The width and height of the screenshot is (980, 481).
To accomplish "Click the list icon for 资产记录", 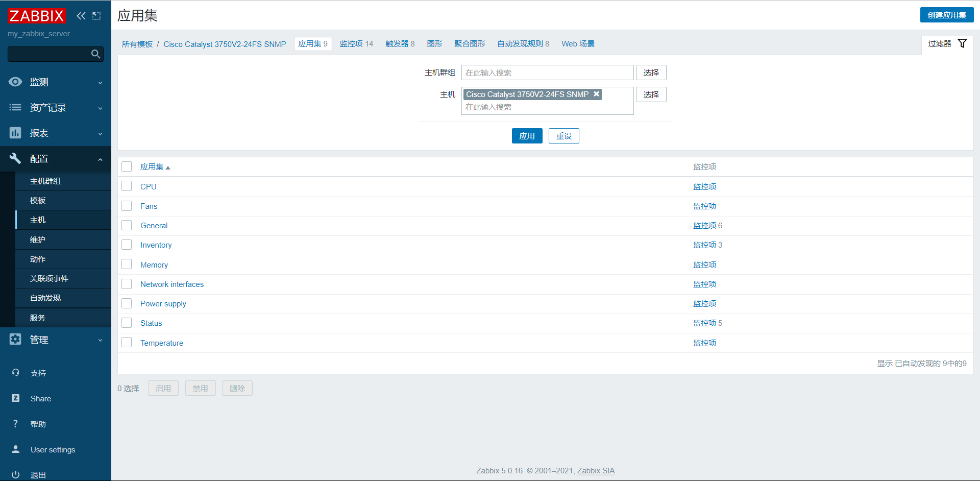I will tap(15, 107).
